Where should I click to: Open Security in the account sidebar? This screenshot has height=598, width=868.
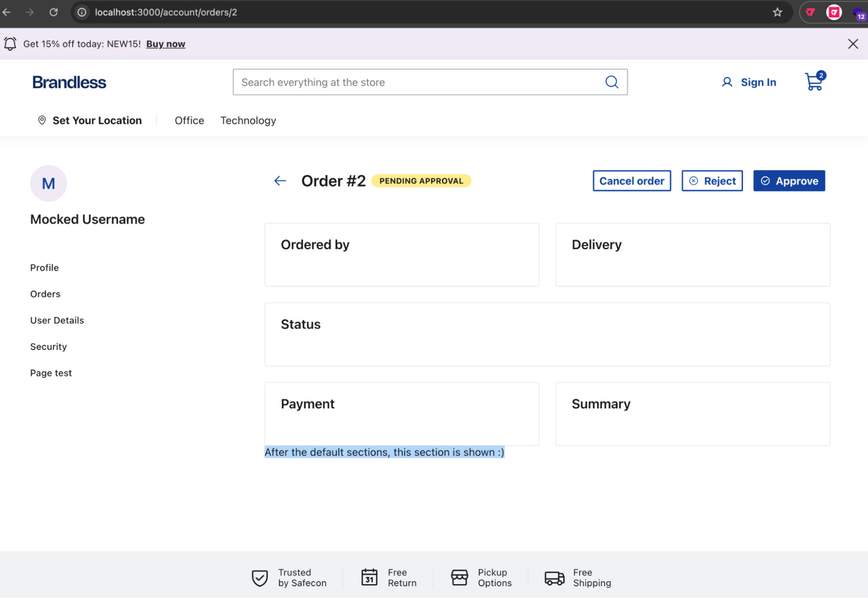[48, 347]
